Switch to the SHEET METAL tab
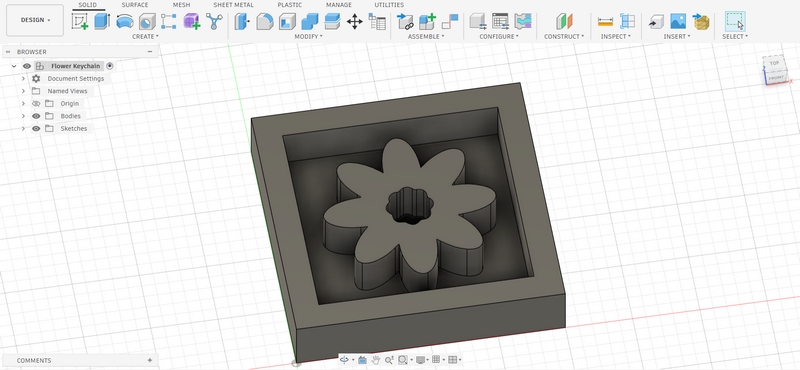 tap(233, 5)
